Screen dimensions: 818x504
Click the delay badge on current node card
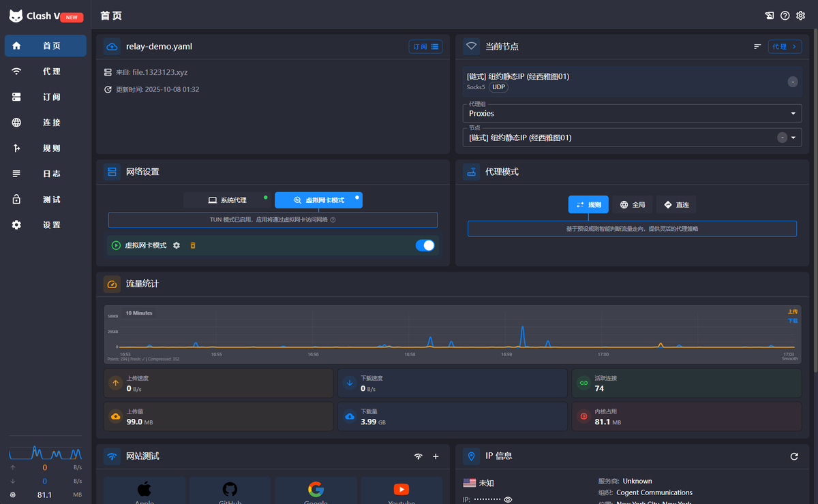pyautogui.click(x=793, y=82)
